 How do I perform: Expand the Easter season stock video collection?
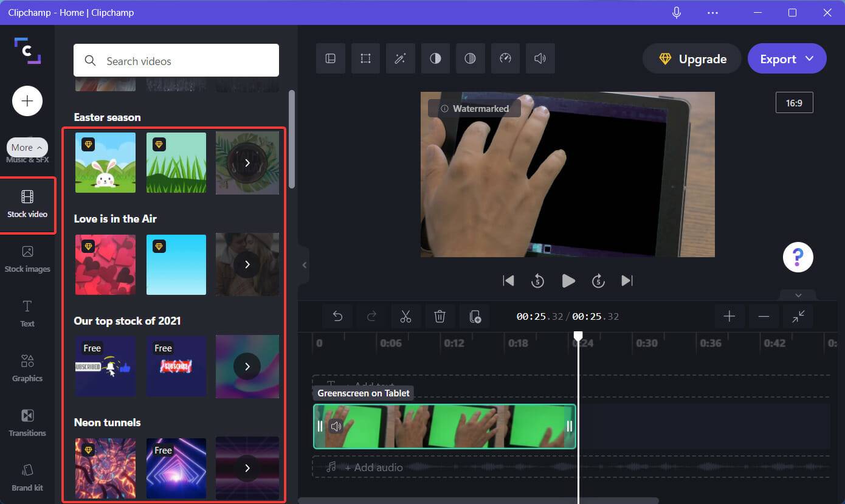pyautogui.click(x=247, y=162)
